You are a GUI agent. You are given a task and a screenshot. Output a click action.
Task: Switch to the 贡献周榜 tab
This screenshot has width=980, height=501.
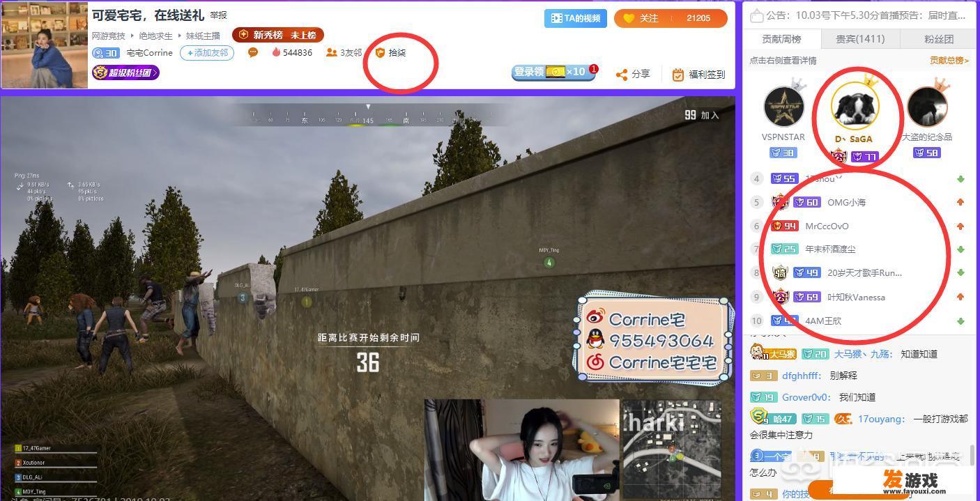coord(781,39)
